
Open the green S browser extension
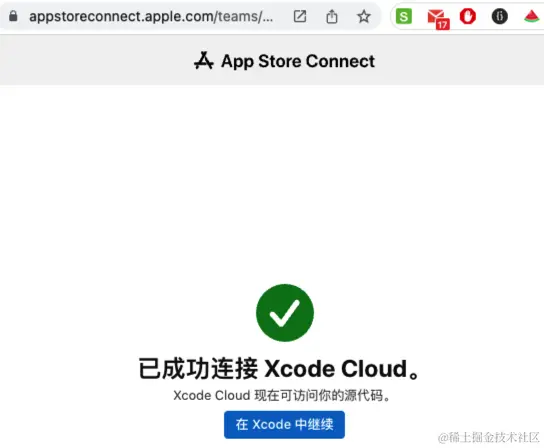[x=403, y=16]
